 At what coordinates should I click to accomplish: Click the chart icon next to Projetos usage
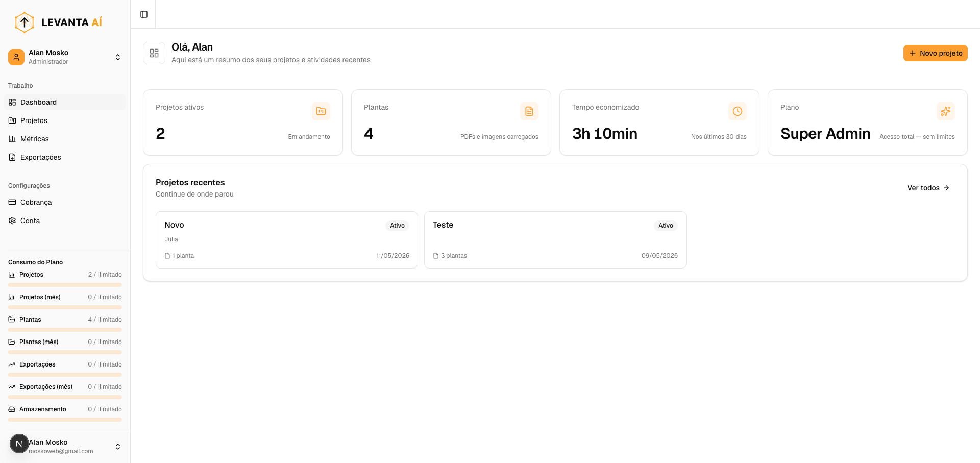[12, 275]
